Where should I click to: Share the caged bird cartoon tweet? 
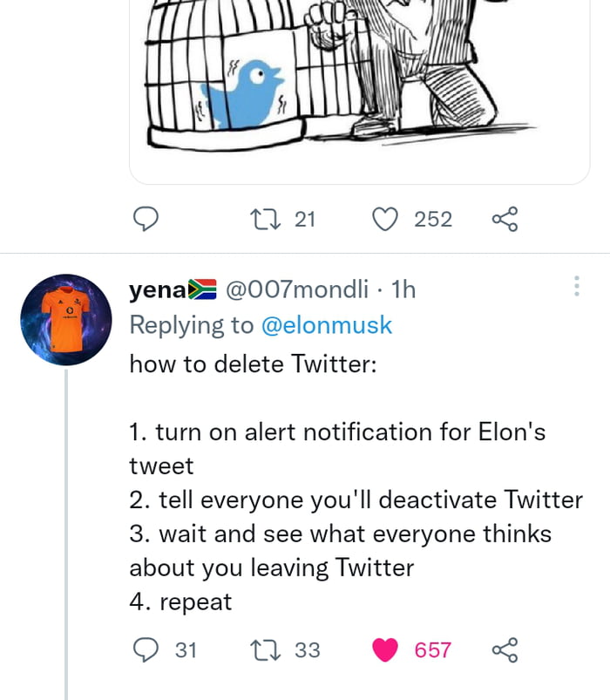(x=505, y=219)
